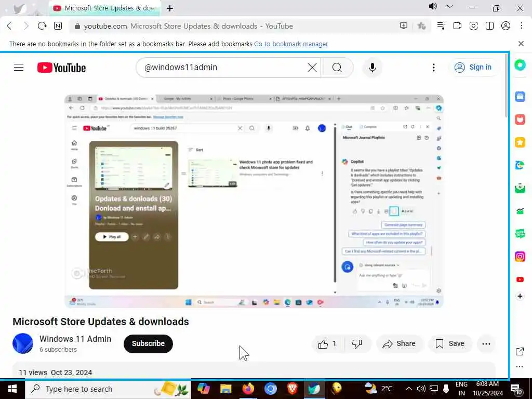This screenshot has height=399, width=532.
Task: Open Go to bookmark manager link
Action: pyautogui.click(x=291, y=44)
